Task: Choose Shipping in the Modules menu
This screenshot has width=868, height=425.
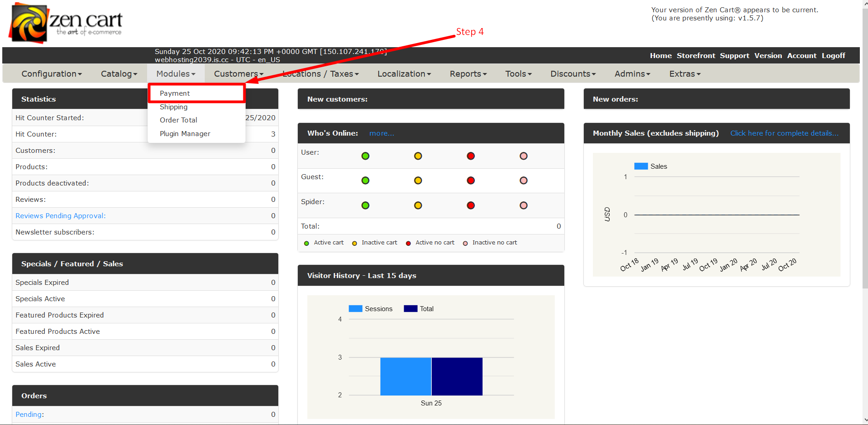Action: 173,107
